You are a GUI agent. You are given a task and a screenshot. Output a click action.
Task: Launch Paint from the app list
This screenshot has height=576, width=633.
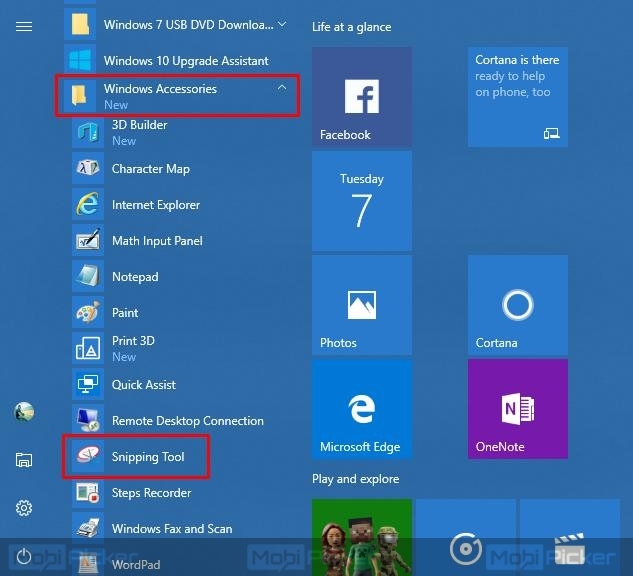125,313
